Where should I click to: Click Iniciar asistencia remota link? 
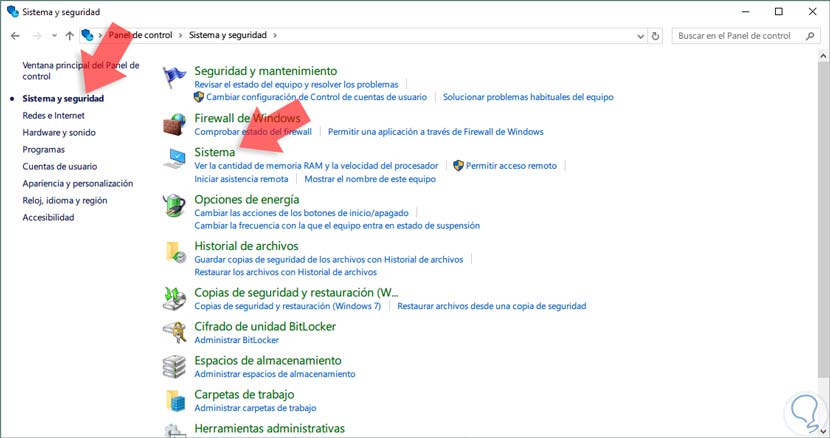pos(241,179)
